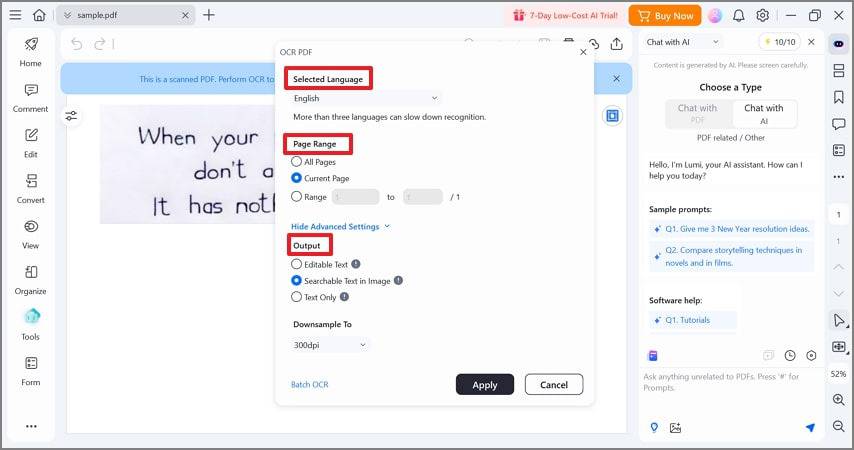
Task: Open the Organize sidebar tool
Action: click(x=30, y=281)
